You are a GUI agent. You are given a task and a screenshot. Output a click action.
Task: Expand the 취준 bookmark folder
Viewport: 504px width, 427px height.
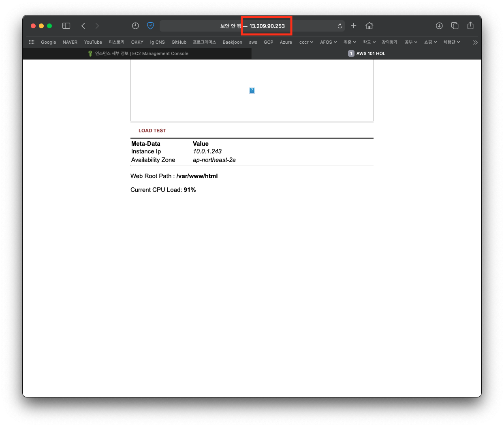350,42
